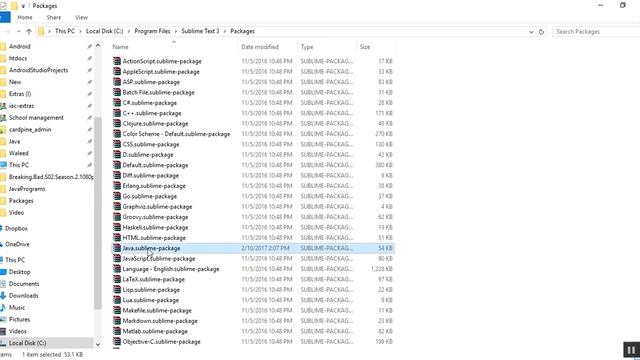
Task: Click the HTML.sublime-package file icon
Action: coord(117,238)
